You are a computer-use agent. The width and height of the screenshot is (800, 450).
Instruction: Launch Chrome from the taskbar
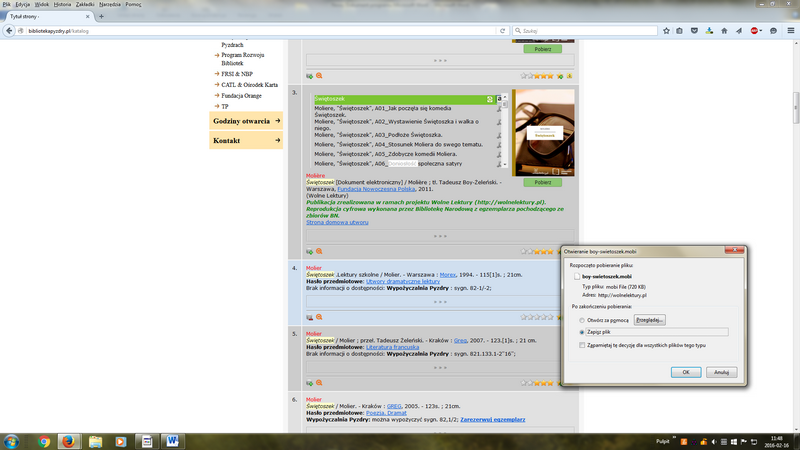(43, 440)
